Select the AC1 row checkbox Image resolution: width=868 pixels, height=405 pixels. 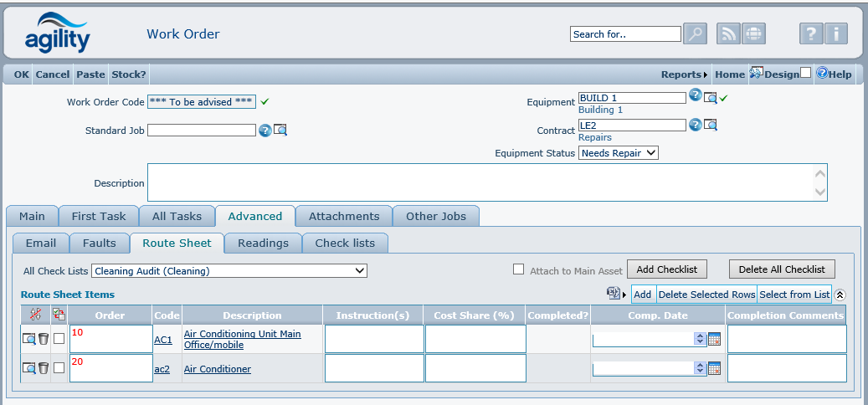[x=59, y=339]
